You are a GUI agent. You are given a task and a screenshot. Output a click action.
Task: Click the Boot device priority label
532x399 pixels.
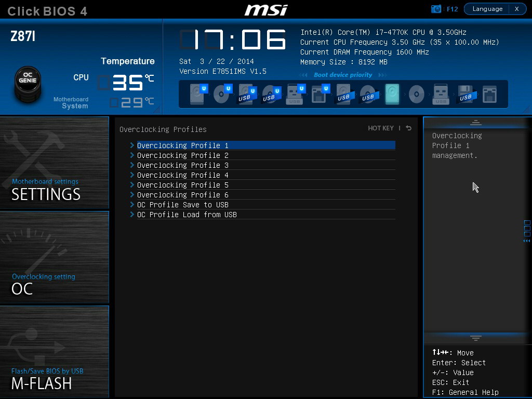pyautogui.click(x=343, y=75)
